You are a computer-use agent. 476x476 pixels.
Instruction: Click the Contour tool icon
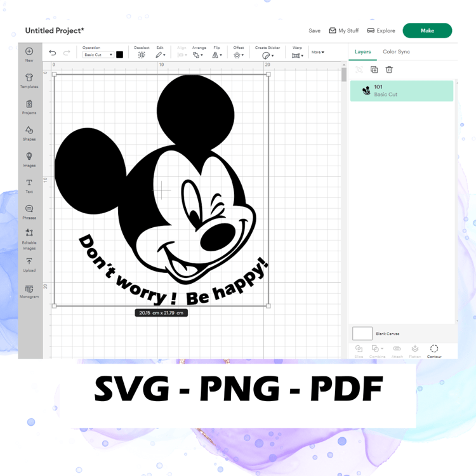[x=434, y=348]
